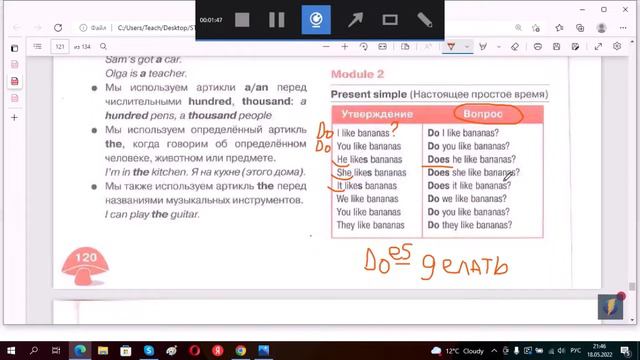This screenshot has width=640, height=360.
Task: Reload the page in Edge
Action: coord(58,28)
